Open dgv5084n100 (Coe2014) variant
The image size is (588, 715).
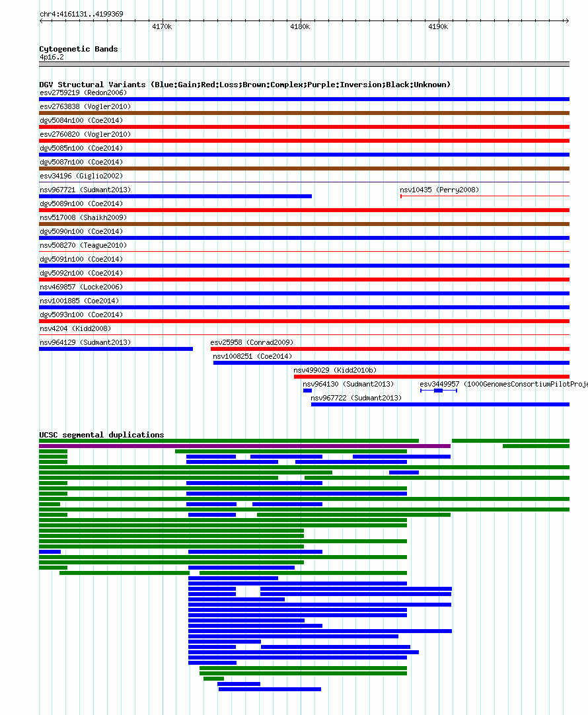click(x=81, y=120)
